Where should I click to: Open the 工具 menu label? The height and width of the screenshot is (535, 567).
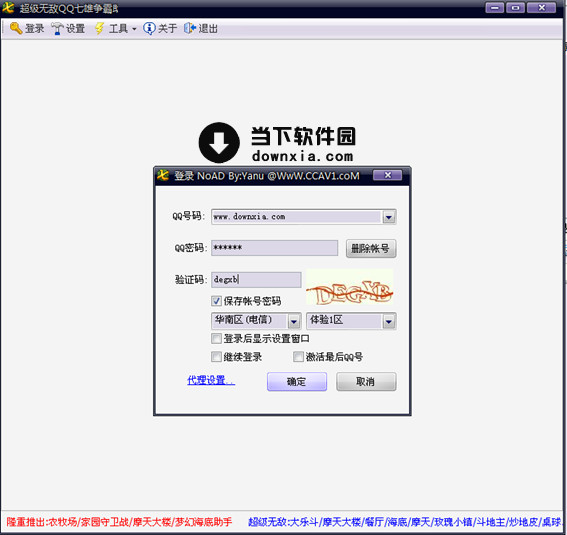[118, 28]
